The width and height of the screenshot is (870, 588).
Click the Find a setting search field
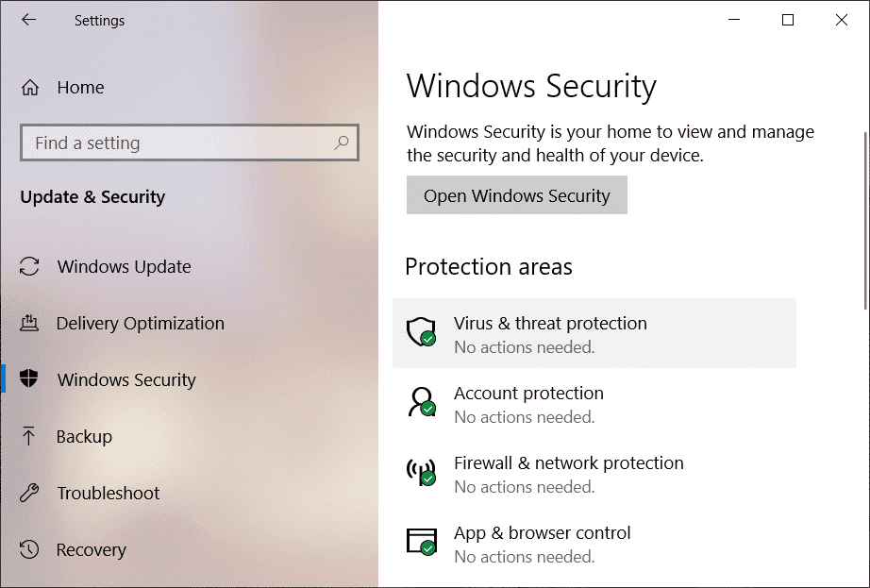tap(170, 143)
